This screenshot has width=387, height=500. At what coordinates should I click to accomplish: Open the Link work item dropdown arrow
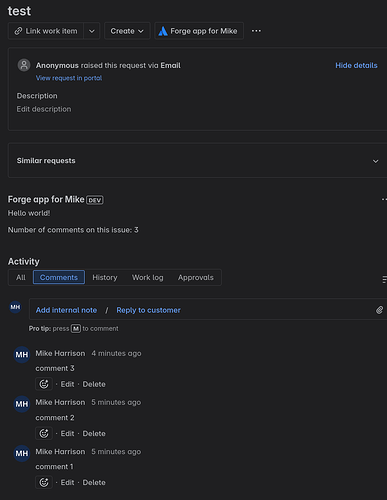(x=92, y=31)
